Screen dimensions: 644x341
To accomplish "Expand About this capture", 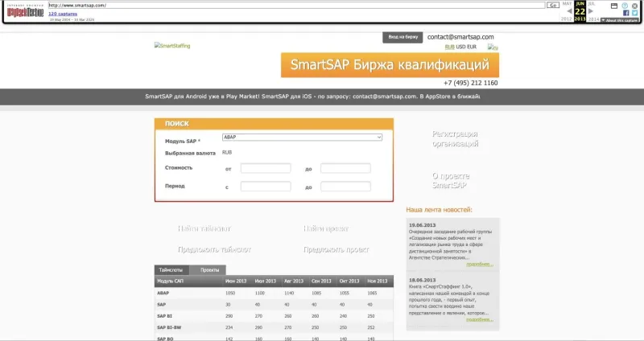I will pyautogui.click(x=620, y=20).
